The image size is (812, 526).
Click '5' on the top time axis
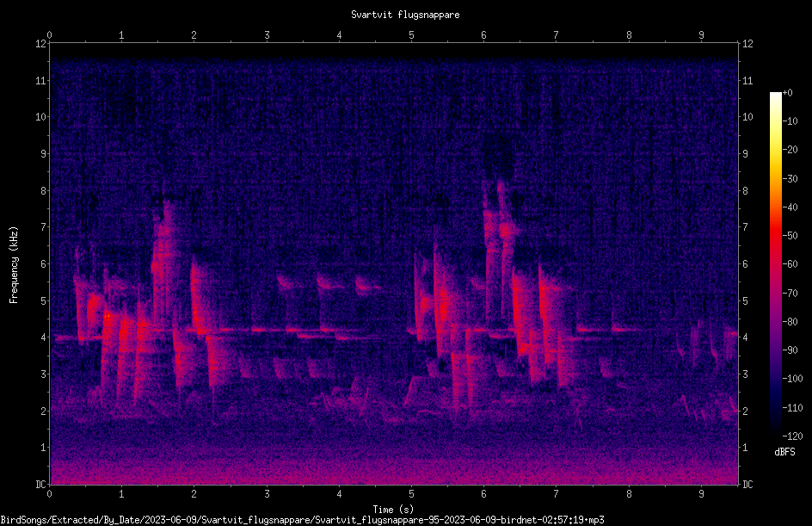point(411,35)
